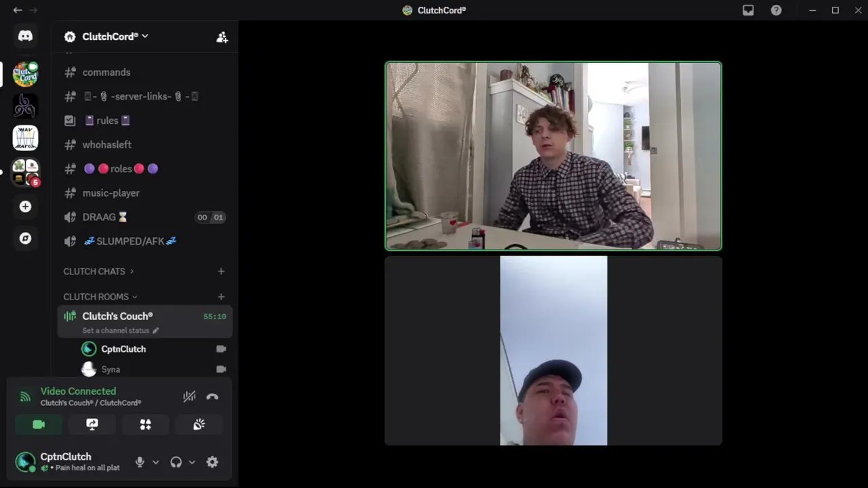Focus the bottom webcam video tile

553,350
